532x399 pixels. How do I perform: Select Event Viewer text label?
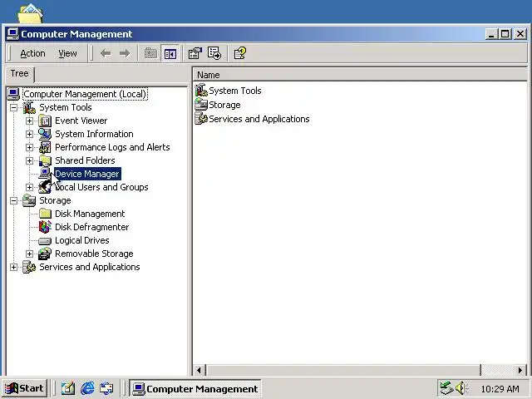pyautogui.click(x=81, y=121)
